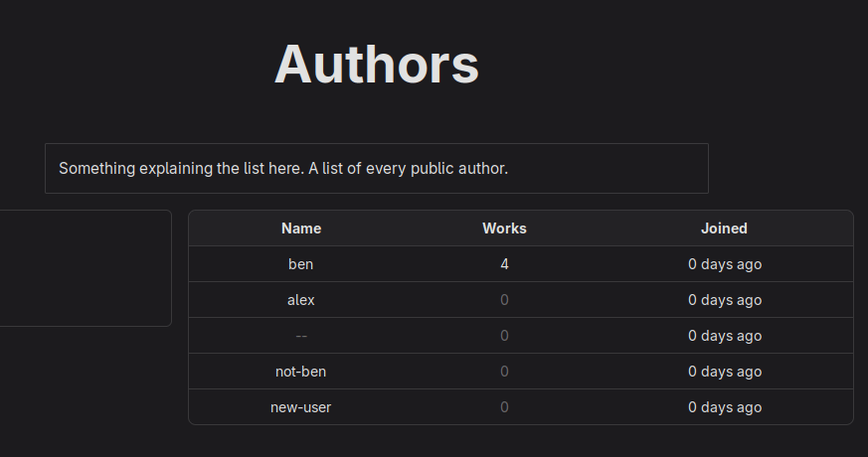Click the joined date for the dashes row
The width and height of the screenshot is (868, 457).
pos(725,336)
